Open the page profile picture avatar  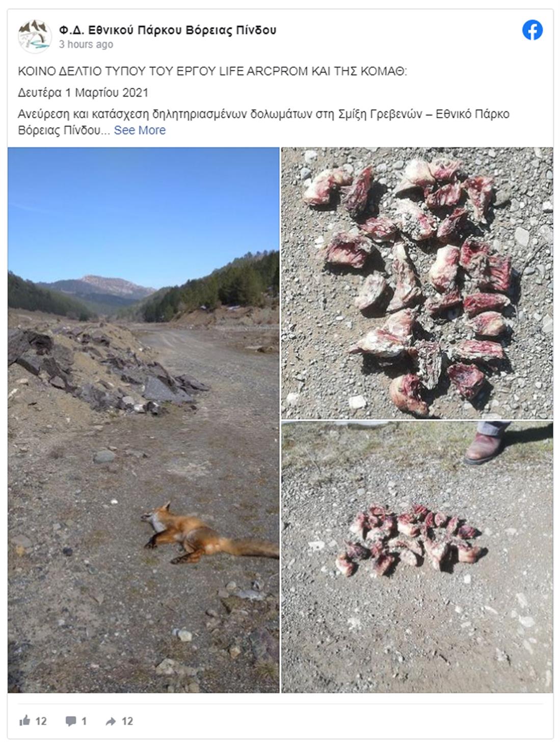(35, 36)
